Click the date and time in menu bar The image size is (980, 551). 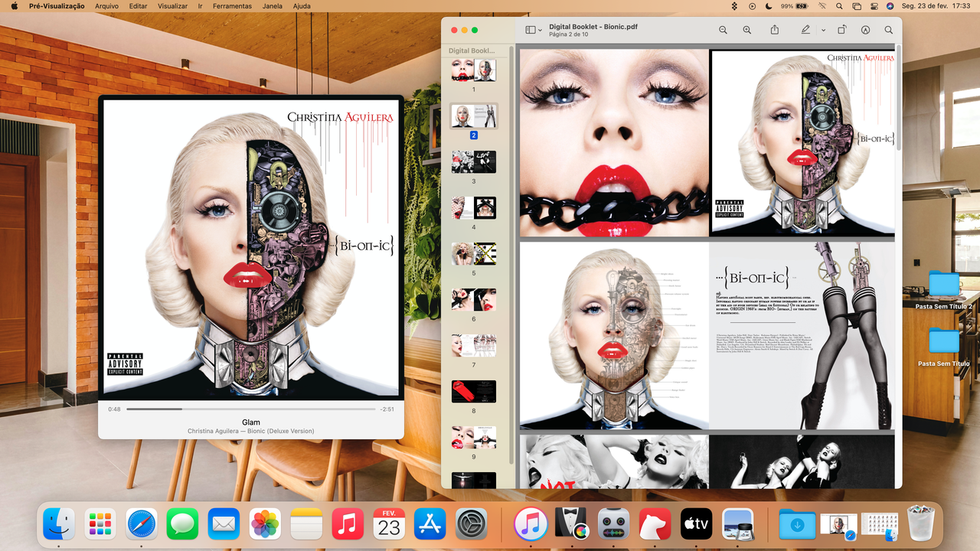936,5
